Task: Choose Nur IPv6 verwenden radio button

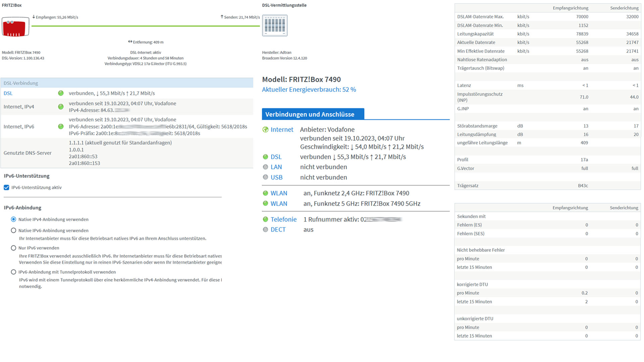Action: [x=13, y=248]
